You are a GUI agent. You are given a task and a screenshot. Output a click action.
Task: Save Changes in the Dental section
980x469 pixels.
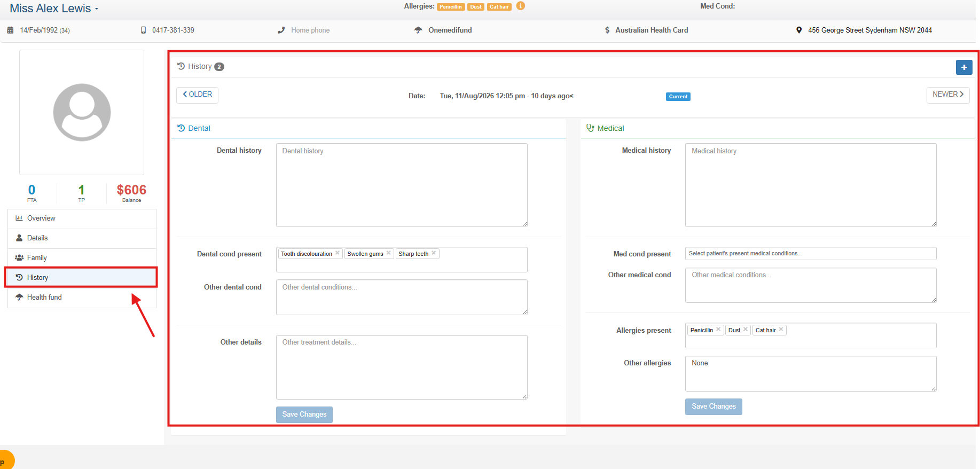[304, 415]
